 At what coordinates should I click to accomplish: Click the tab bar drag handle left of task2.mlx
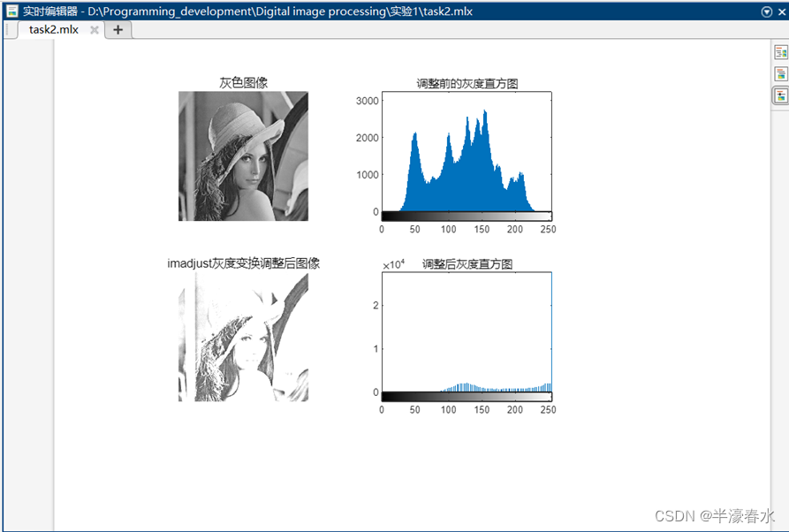tap(8, 30)
